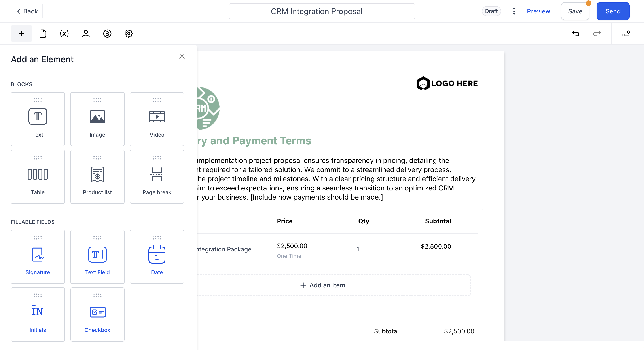Close the Add an Element panel
Screen dimensions: 644x350
[x=182, y=57]
